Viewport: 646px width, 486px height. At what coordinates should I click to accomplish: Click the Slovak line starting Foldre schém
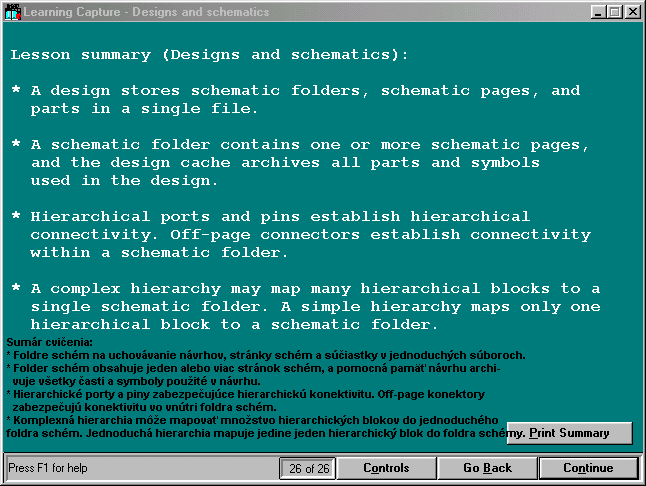coord(268,355)
